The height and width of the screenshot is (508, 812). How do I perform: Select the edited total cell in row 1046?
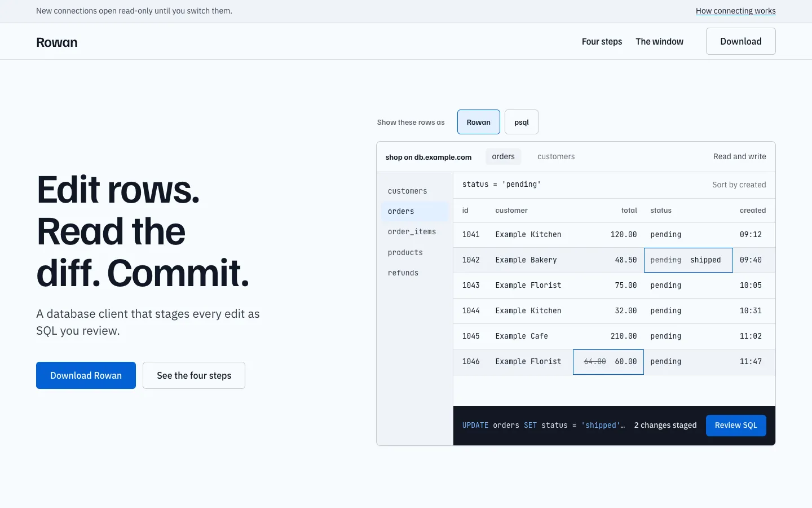pos(608,362)
